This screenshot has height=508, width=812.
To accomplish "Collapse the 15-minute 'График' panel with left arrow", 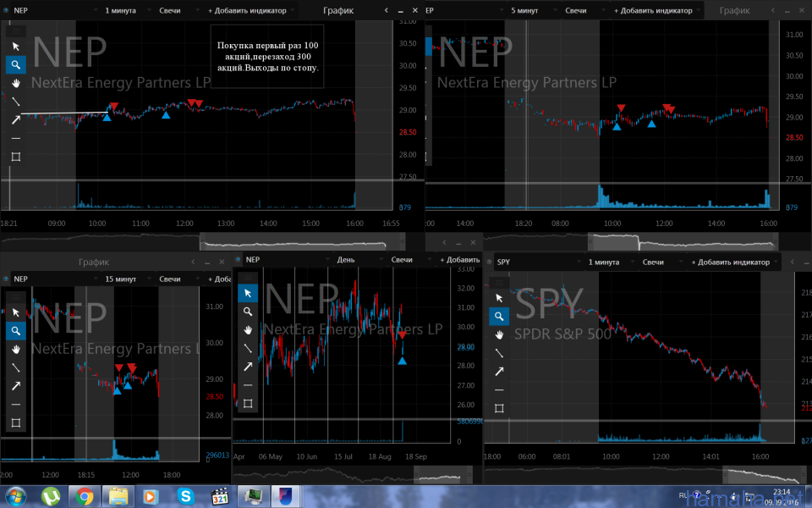I will [x=193, y=262].
